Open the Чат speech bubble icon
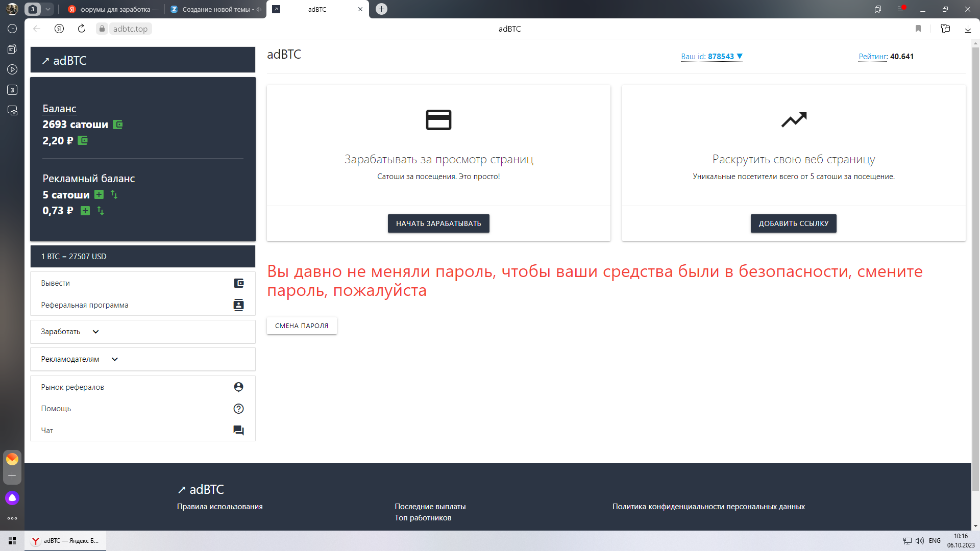This screenshot has width=980, height=551. click(238, 431)
